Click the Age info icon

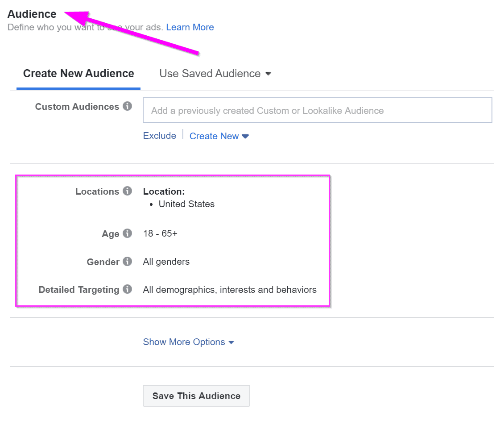128,233
